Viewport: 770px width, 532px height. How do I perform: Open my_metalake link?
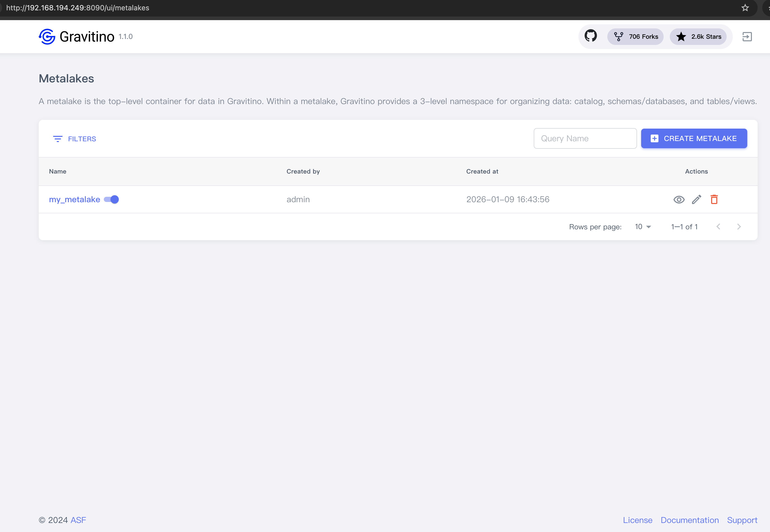[75, 199]
